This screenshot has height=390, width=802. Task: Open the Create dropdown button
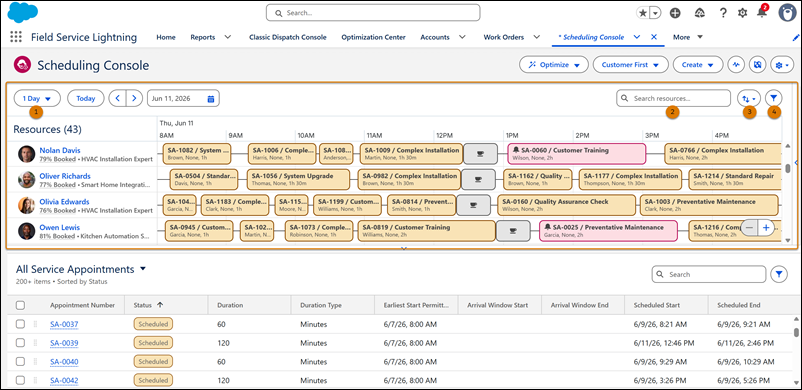click(x=698, y=65)
